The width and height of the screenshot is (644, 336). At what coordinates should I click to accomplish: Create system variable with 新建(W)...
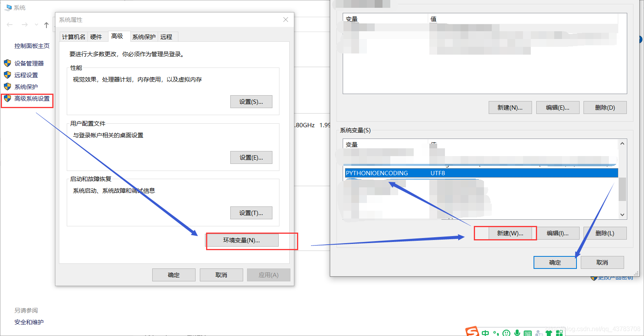[x=510, y=233]
